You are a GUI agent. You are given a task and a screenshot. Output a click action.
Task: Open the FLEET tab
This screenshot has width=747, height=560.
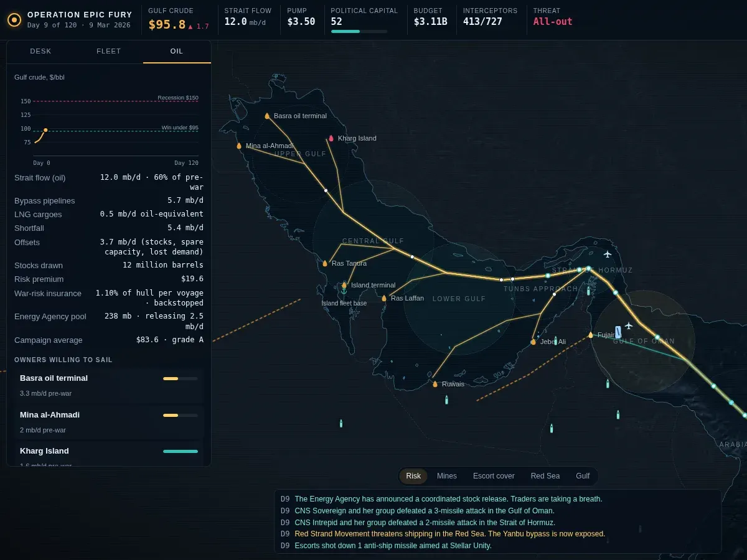(109, 52)
